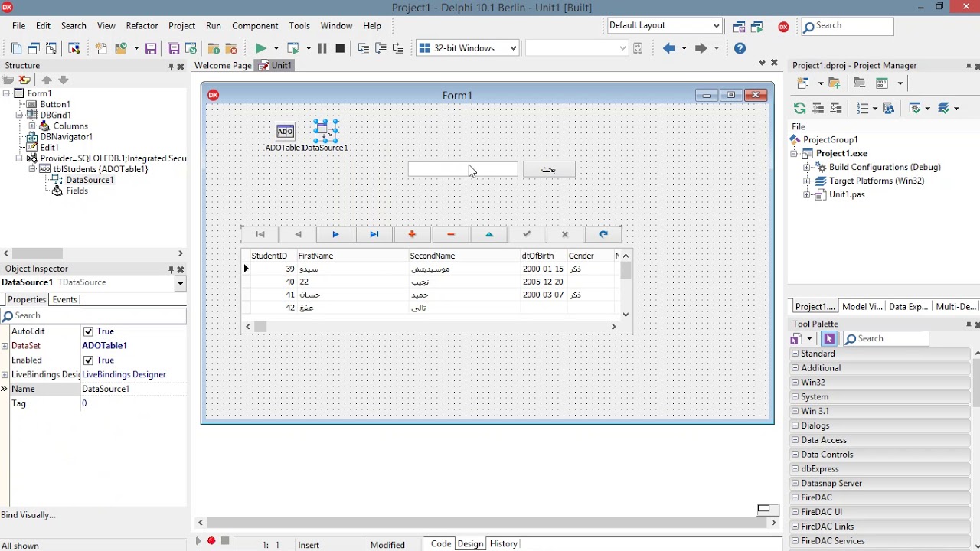Image resolution: width=980 pixels, height=551 pixels.
Task: Click Structure pane Move Down arrow
Action: [64, 80]
